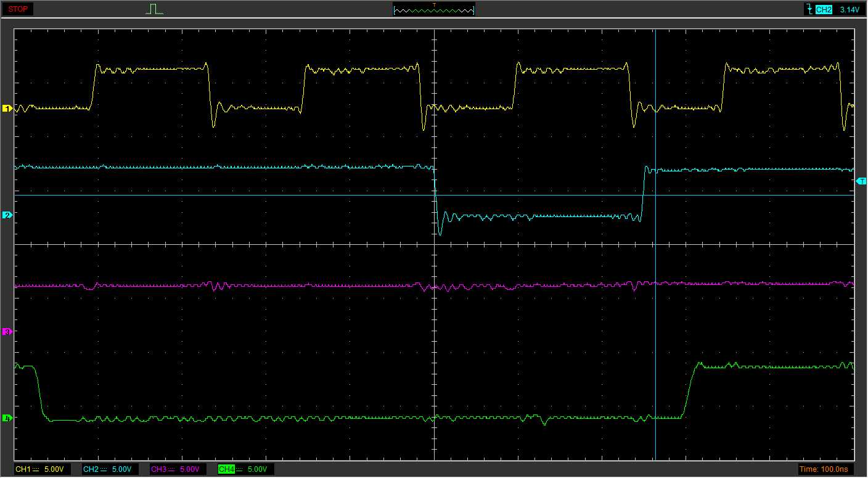The width and height of the screenshot is (868, 478).
Task: Click the red STOP run-state indicator
Action: point(18,9)
